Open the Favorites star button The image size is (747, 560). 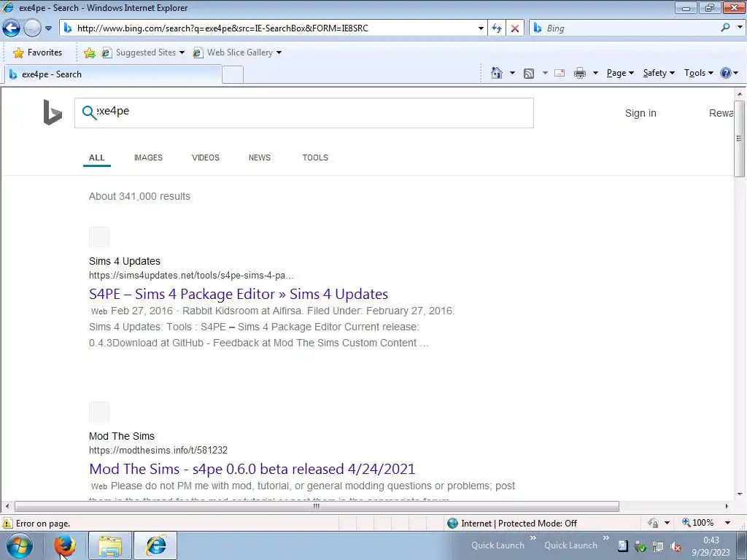coord(37,52)
